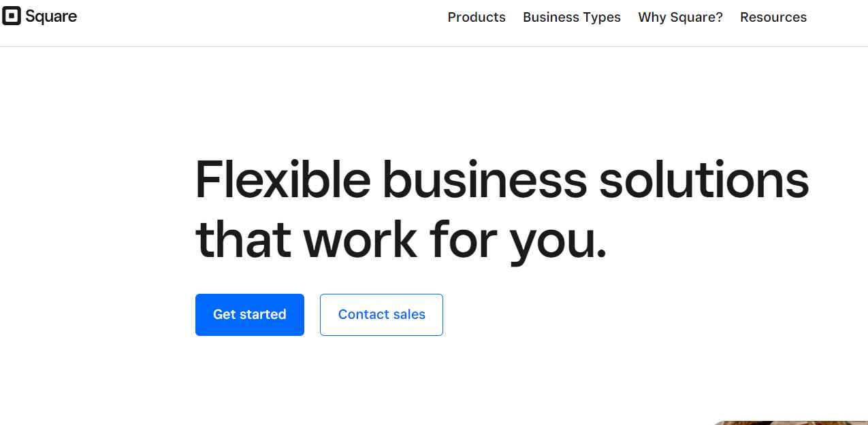Click the Square logo icon

[x=12, y=16]
